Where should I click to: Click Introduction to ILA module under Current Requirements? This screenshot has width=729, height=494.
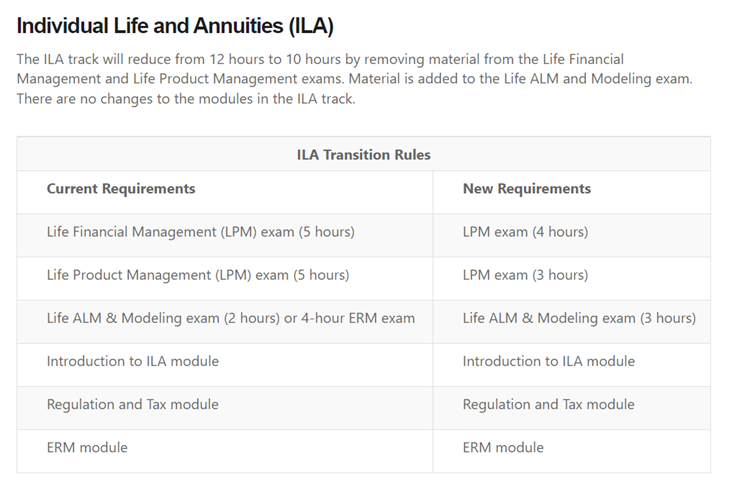pyautogui.click(x=133, y=362)
